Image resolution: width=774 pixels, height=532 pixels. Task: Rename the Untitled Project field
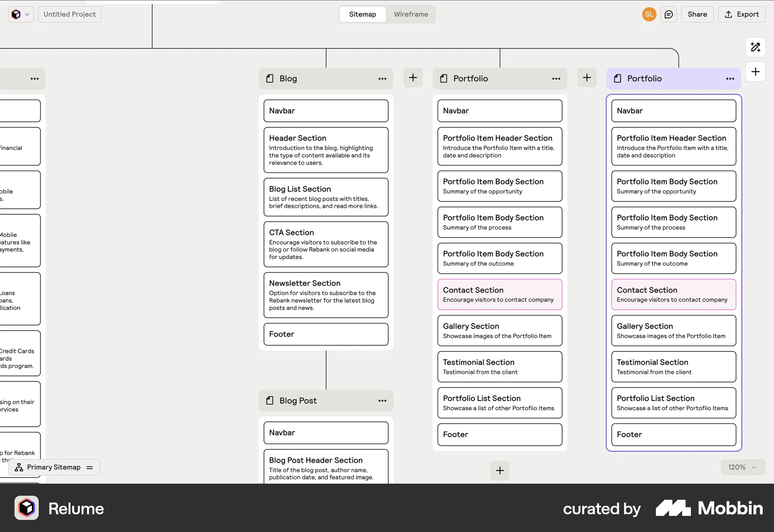pyautogui.click(x=69, y=14)
